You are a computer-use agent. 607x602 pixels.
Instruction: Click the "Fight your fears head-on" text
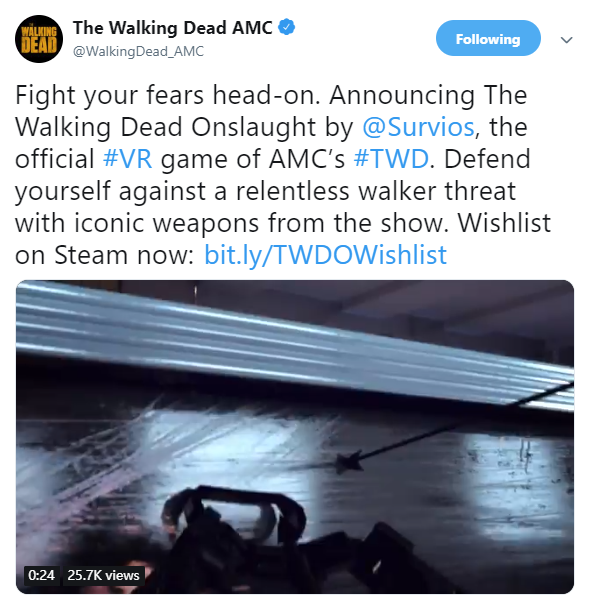point(168,95)
